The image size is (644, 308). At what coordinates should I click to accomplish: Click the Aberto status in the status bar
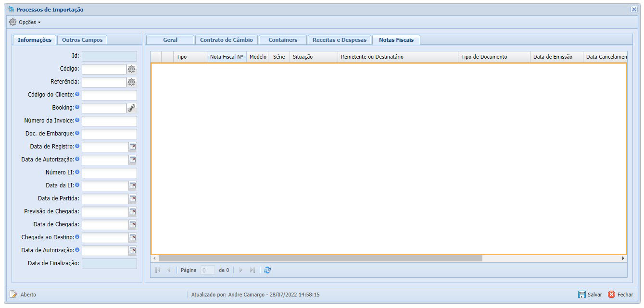(23, 295)
